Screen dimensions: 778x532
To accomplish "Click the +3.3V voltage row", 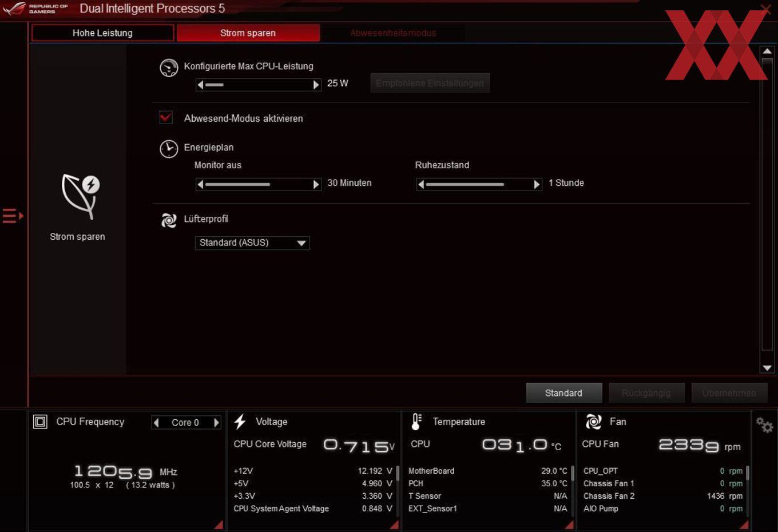I will pos(313,496).
